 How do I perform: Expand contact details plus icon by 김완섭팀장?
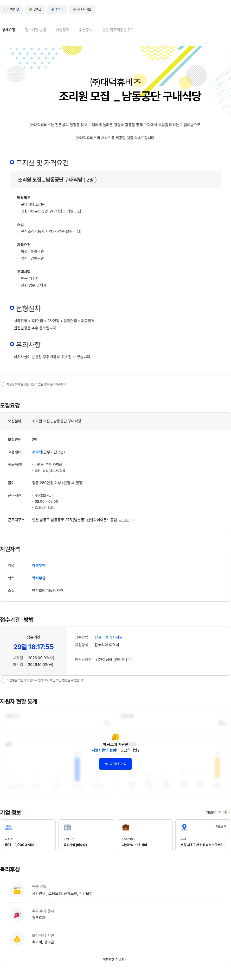coord(130,659)
